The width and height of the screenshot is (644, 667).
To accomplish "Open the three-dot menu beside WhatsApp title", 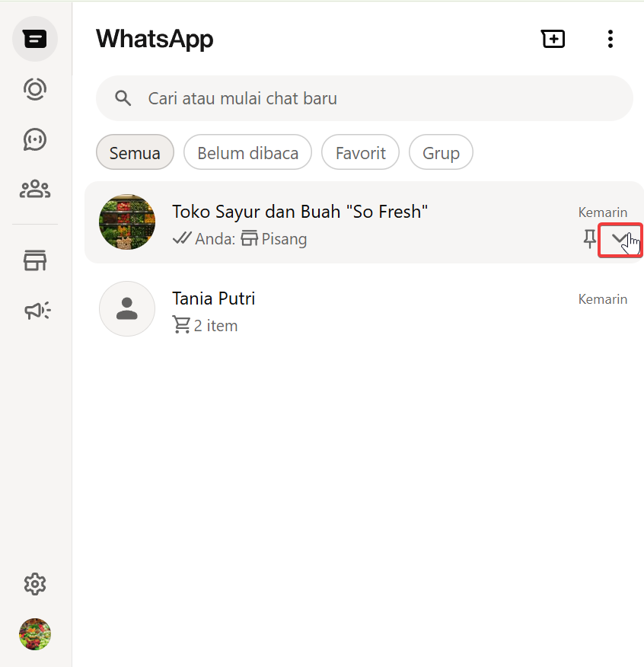I will pos(610,39).
